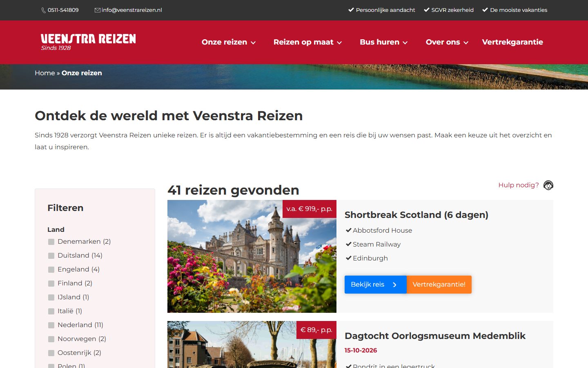Screen dimensions: 588x368
Task: Click the 'v.a. € 919,- p.p.' price tag
Action: (310, 209)
